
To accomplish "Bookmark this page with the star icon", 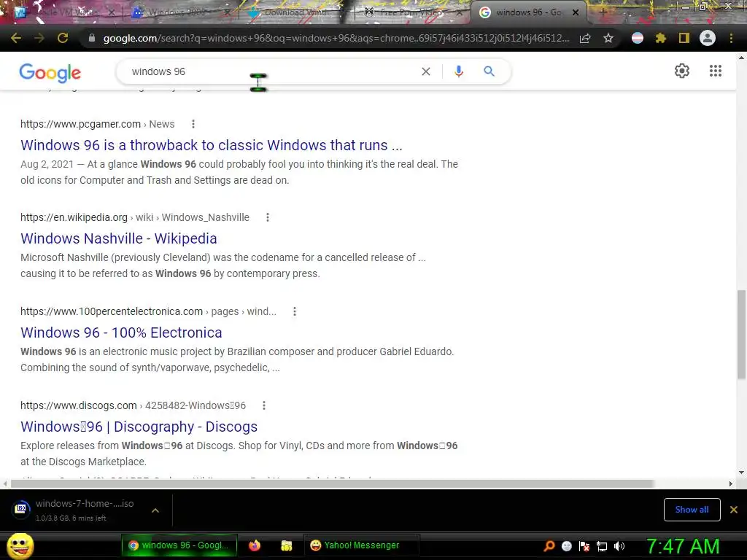I will [608, 38].
